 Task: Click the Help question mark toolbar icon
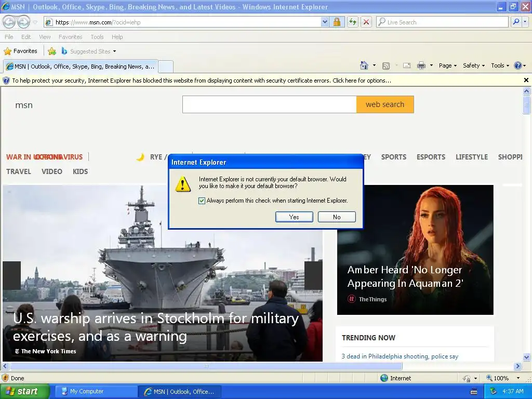point(518,65)
